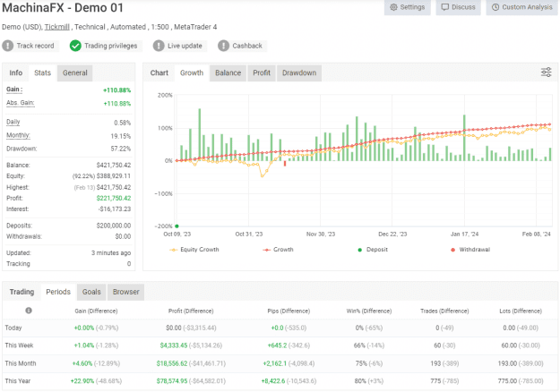Click the Custom Analysis clock icon
The width and height of the screenshot is (560, 392).
(x=495, y=7)
